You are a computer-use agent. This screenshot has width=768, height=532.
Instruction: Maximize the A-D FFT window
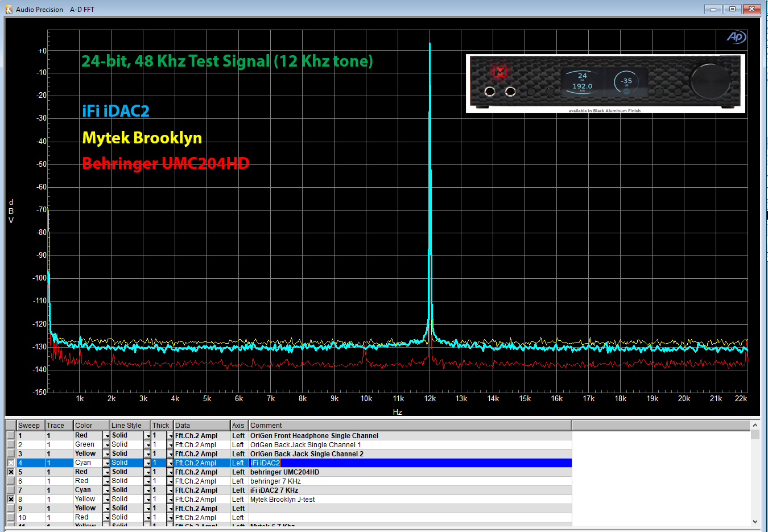pos(732,9)
